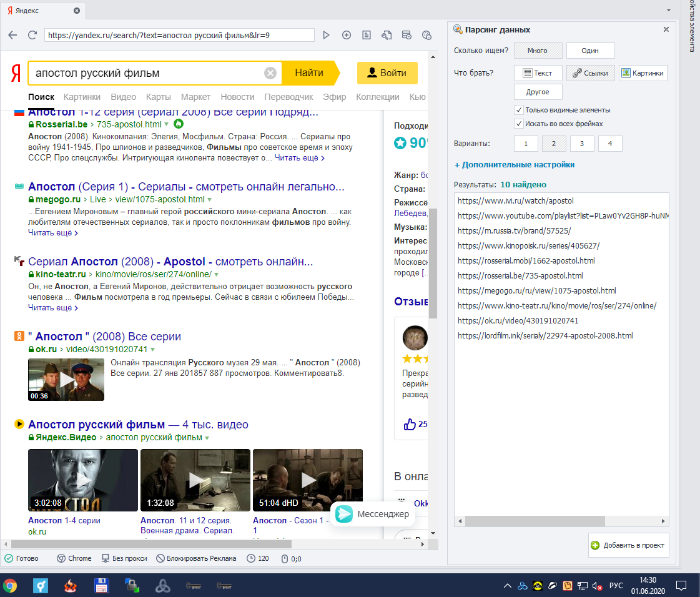Clear the Yandex search field with X
This screenshot has height=597, width=700.
pyautogui.click(x=270, y=73)
